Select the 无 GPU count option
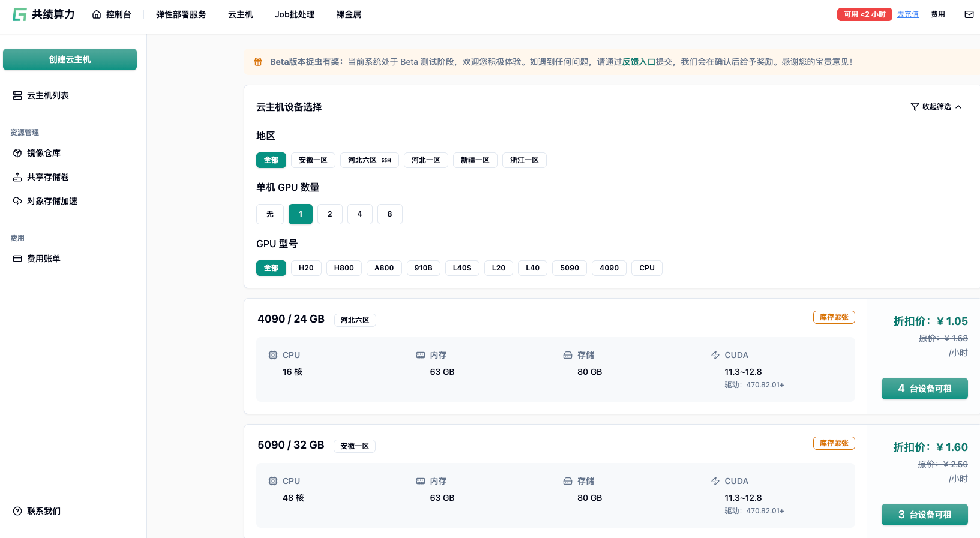The height and width of the screenshot is (538, 980). coord(269,214)
